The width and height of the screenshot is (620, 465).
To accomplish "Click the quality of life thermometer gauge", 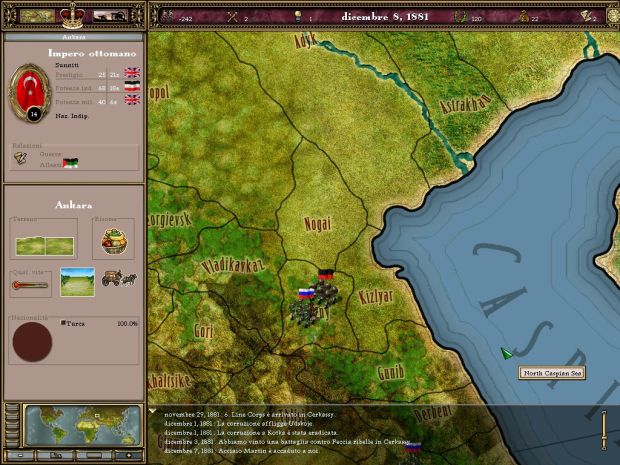I will pyautogui.click(x=30, y=285).
